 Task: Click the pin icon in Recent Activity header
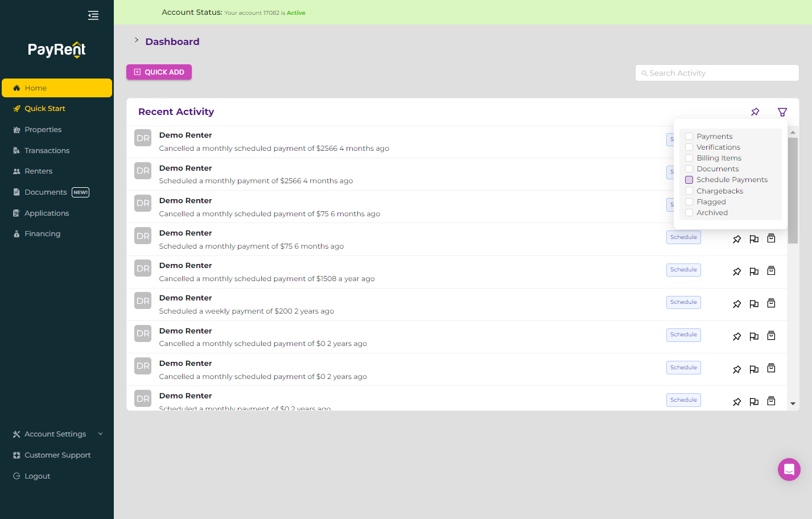coord(755,112)
